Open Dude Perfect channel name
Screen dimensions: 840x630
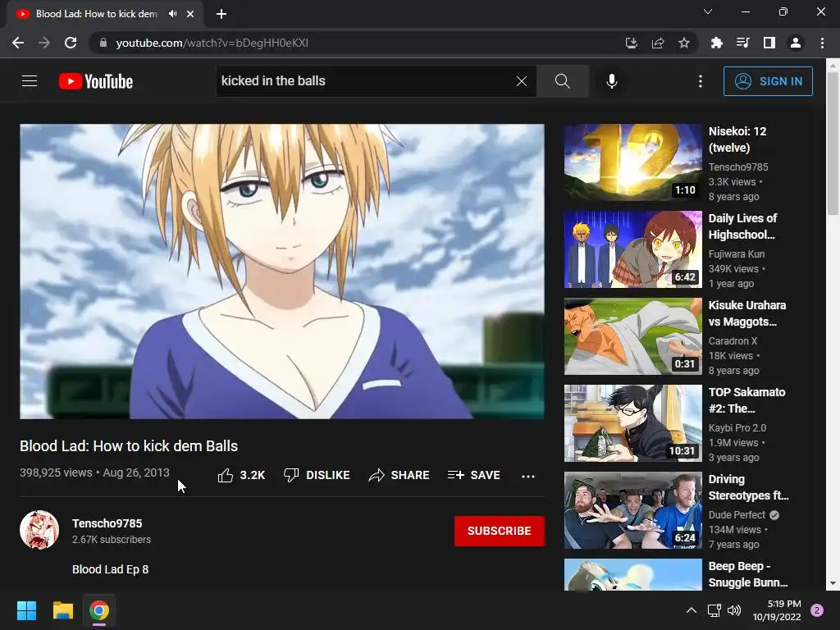click(x=737, y=515)
